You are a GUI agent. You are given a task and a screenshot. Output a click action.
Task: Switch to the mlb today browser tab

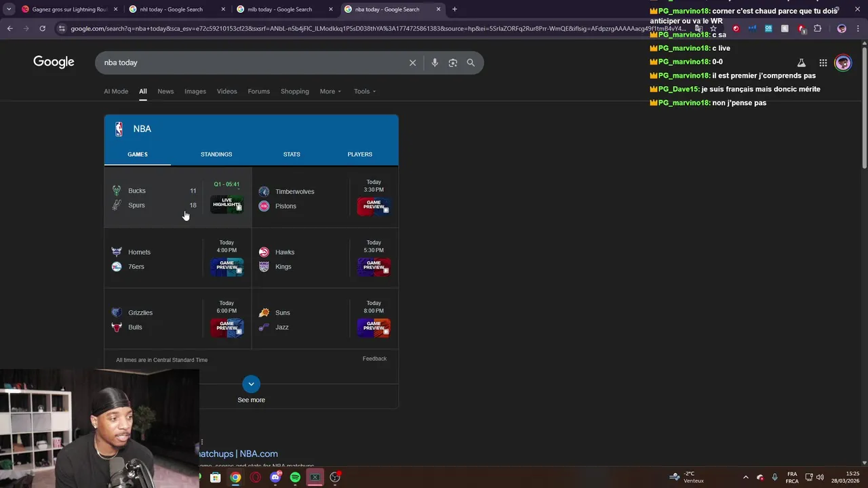click(x=283, y=9)
